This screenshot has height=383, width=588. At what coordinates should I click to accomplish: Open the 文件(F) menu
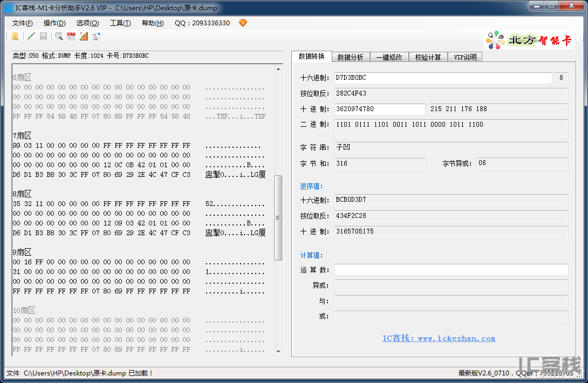coord(23,23)
